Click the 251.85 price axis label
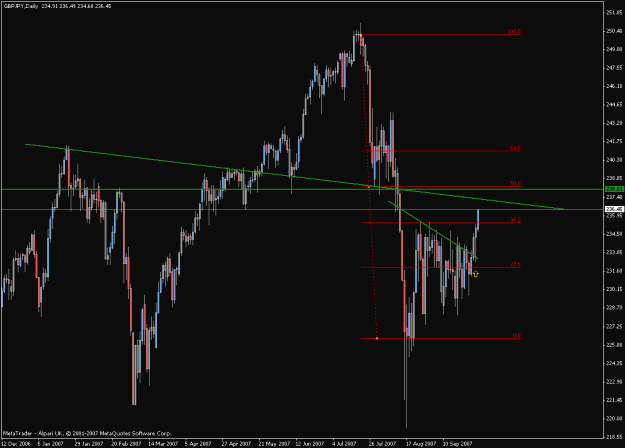This screenshot has width=625, height=448. 614,13
